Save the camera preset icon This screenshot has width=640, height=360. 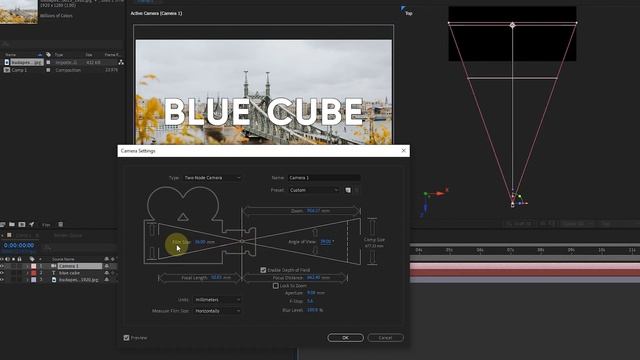[348, 190]
